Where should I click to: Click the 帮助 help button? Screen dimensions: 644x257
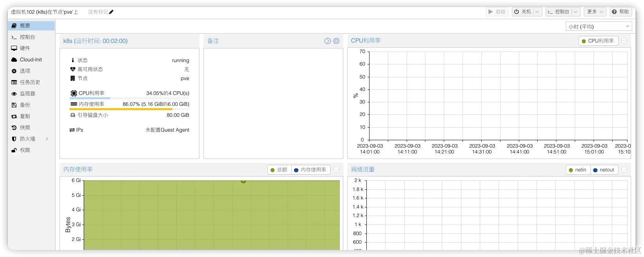pos(621,12)
